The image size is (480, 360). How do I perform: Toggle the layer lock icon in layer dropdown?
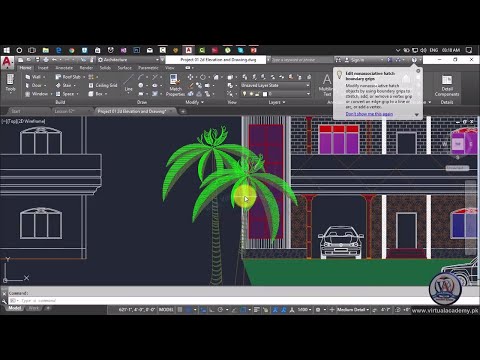click(257, 94)
